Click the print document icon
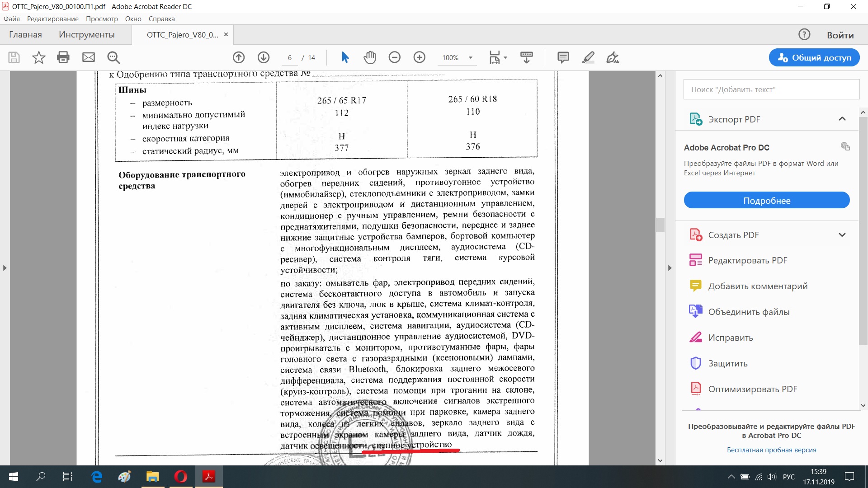Image resolution: width=868 pixels, height=488 pixels. click(63, 57)
